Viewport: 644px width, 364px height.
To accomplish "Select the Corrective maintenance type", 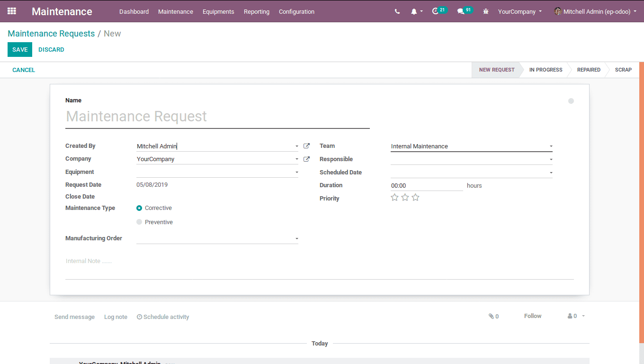I will (x=139, y=208).
